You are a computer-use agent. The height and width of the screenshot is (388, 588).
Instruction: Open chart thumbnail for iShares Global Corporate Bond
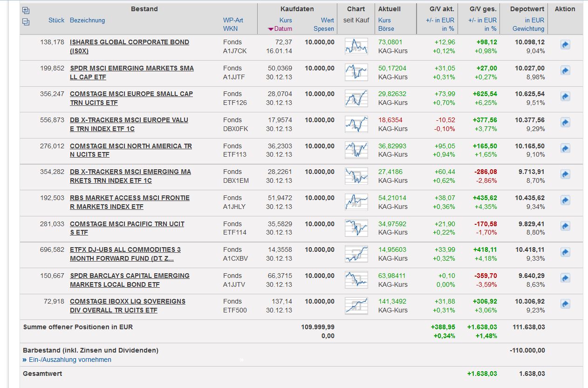pos(356,46)
